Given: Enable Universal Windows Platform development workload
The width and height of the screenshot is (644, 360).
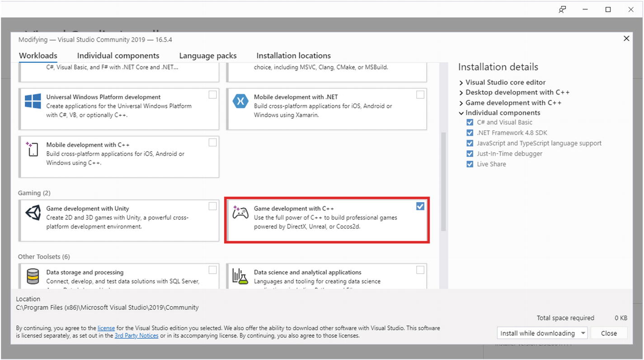Looking at the screenshot, I should pyautogui.click(x=212, y=95).
